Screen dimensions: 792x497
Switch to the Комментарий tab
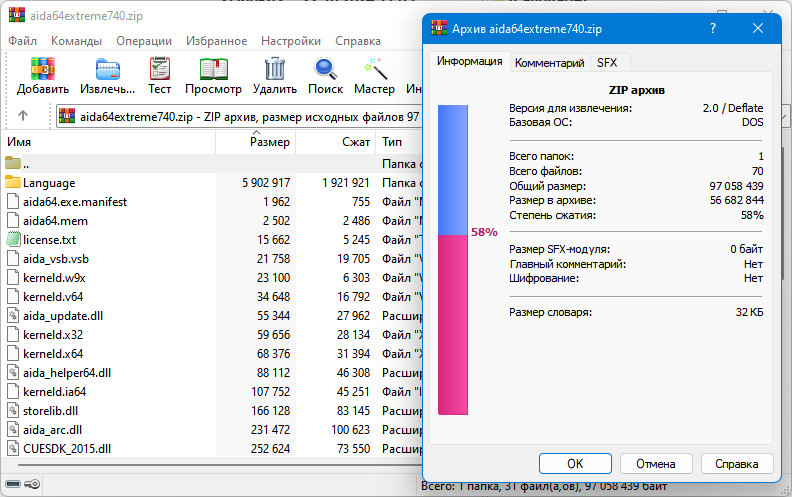click(x=549, y=63)
